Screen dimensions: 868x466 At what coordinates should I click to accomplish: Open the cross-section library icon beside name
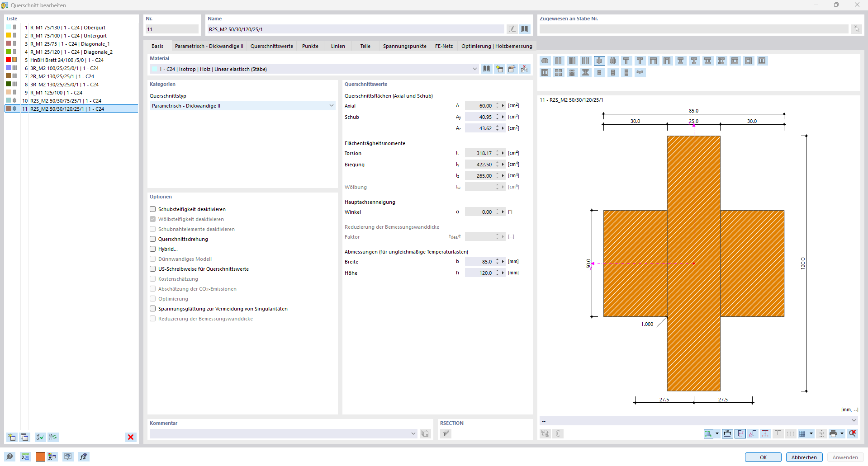(524, 29)
